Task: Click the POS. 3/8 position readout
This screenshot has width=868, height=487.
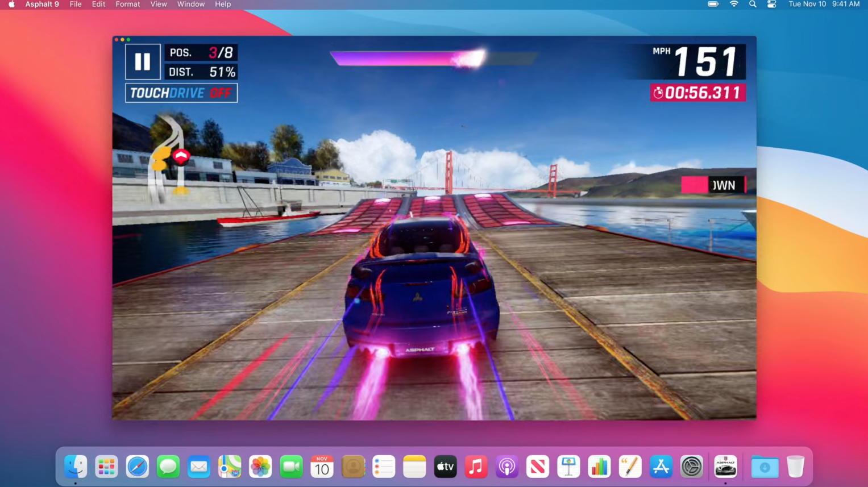Action: pyautogui.click(x=201, y=53)
